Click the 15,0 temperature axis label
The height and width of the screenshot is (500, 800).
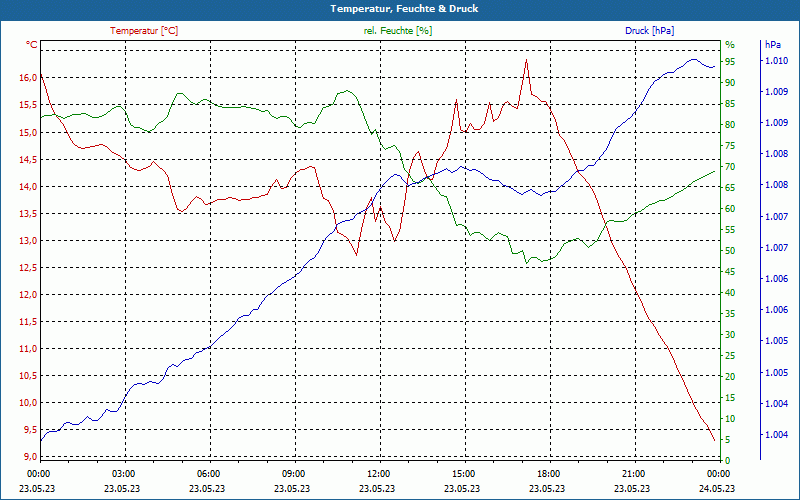pyautogui.click(x=29, y=133)
